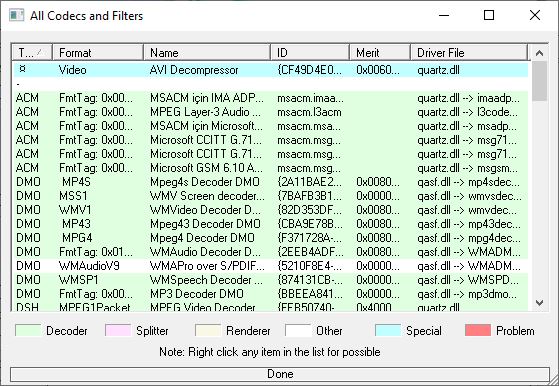Click the MP43 format cell
559x386 pixels.
tap(76, 224)
